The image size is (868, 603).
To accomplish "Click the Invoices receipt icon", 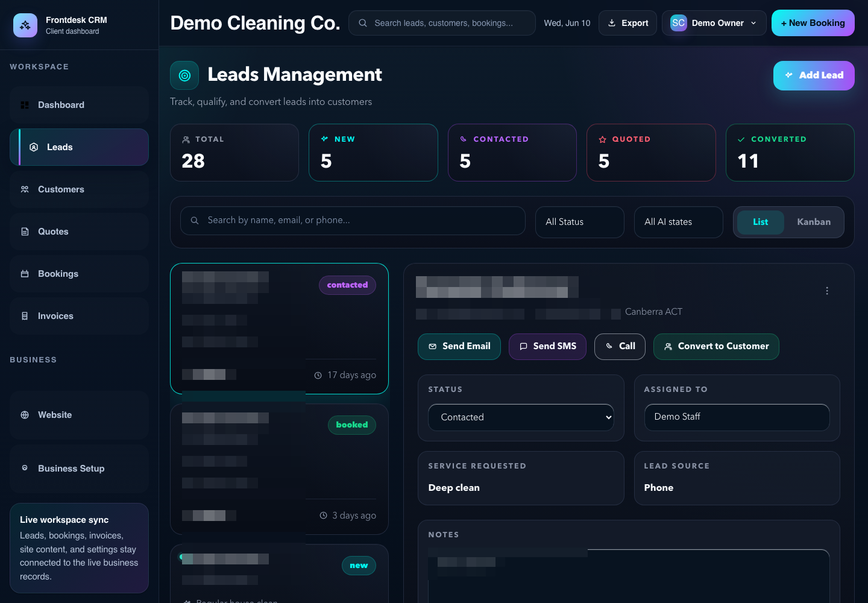I will (x=25, y=316).
